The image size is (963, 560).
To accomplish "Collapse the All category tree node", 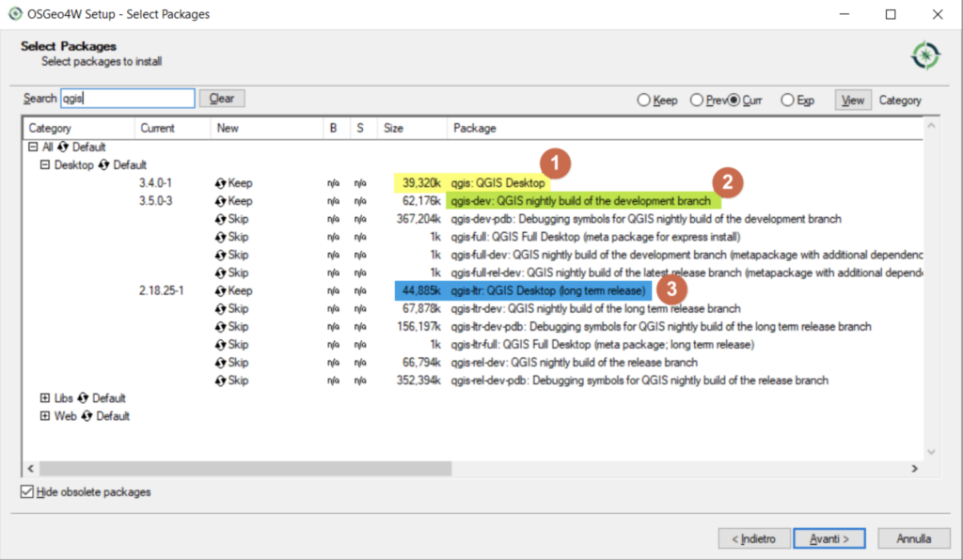I will [x=33, y=148].
